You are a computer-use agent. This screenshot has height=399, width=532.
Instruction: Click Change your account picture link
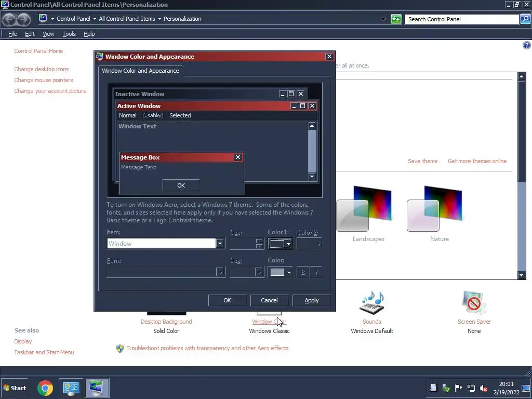tap(50, 91)
